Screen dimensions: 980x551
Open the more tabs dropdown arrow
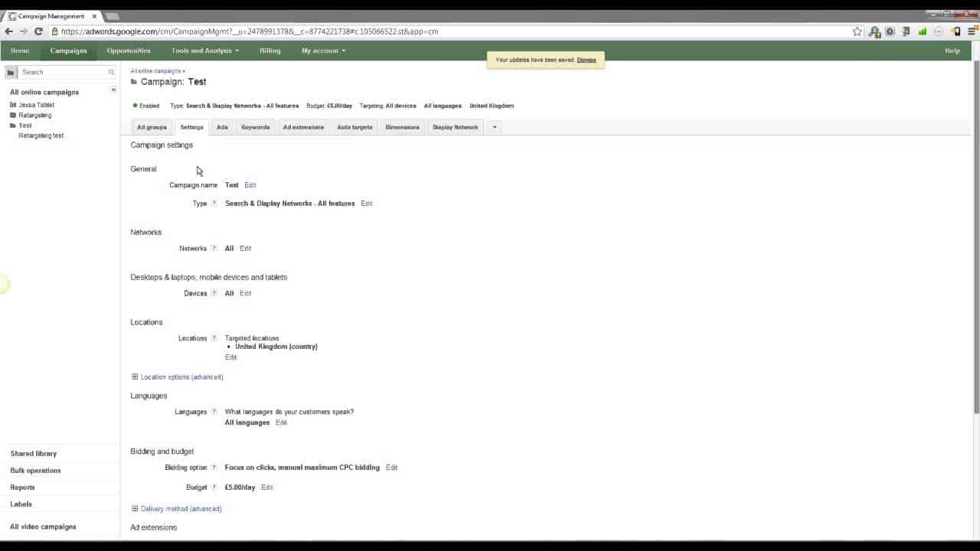tap(495, 127)
